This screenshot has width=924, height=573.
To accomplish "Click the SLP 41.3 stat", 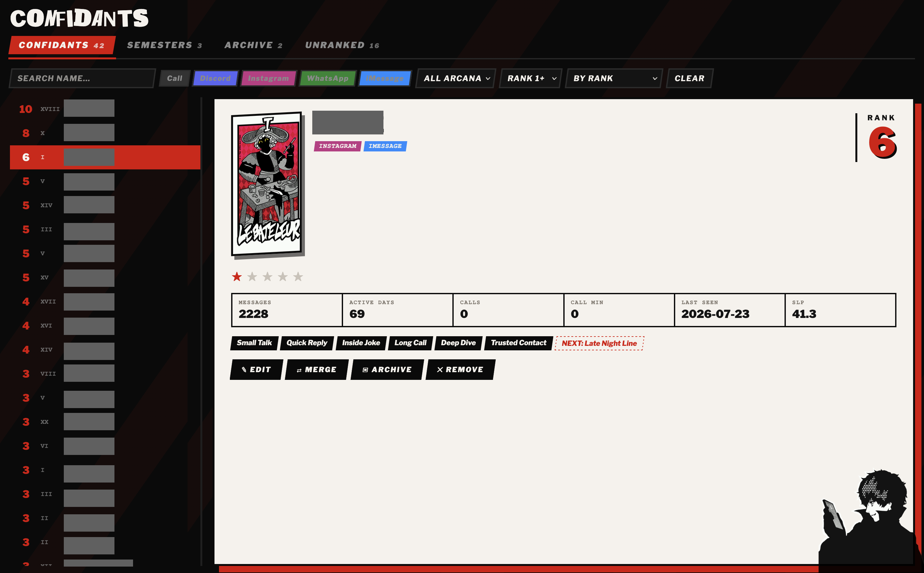I will (840, 310).
